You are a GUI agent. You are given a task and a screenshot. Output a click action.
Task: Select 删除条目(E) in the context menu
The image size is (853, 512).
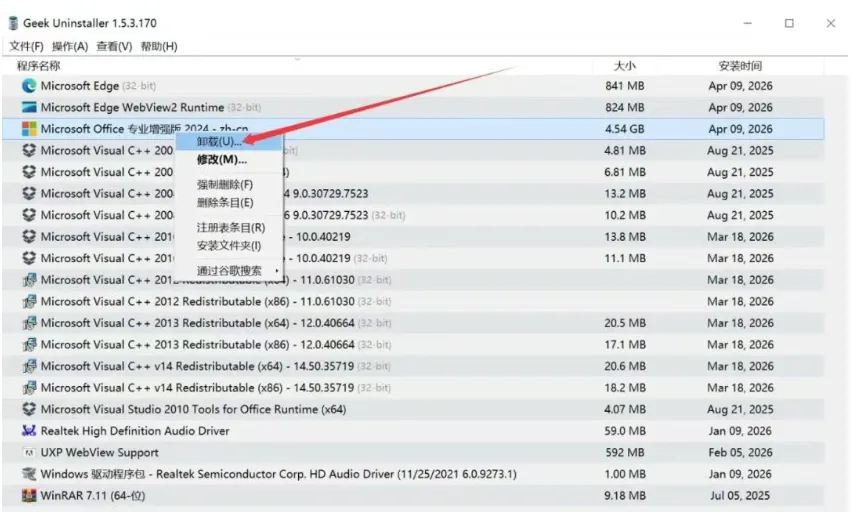[x=228, y=202]
